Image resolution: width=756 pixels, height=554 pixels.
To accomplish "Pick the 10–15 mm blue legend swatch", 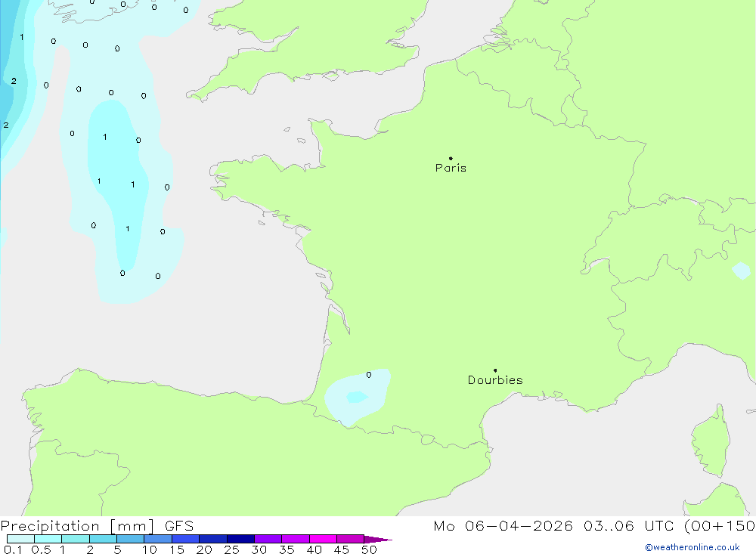I will 158,539.
